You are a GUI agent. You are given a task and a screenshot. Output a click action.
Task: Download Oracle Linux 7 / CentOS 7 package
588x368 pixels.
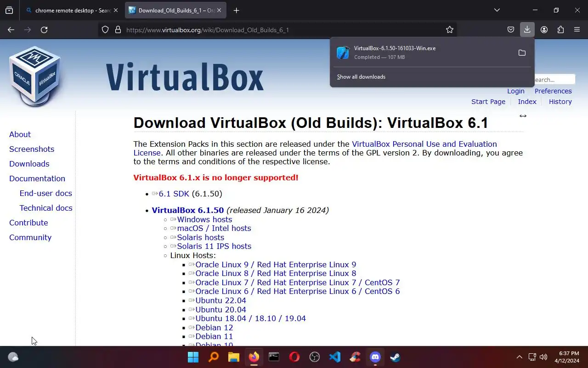[x=298, y=282]
